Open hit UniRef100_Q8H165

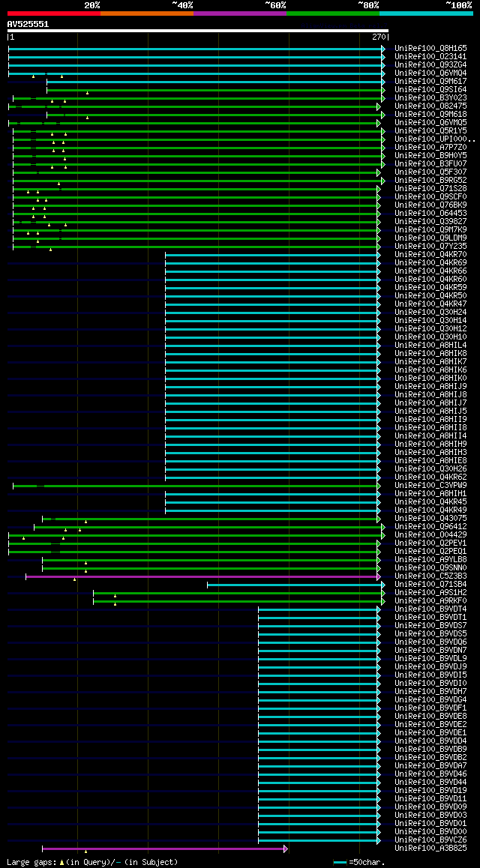click(x=430, y=49)
